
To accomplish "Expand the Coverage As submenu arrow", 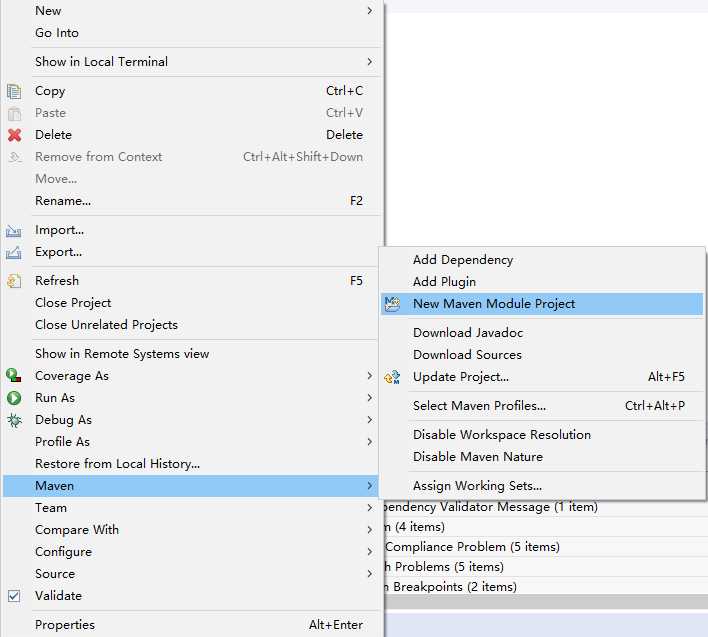I will click(x=370, y=376).
